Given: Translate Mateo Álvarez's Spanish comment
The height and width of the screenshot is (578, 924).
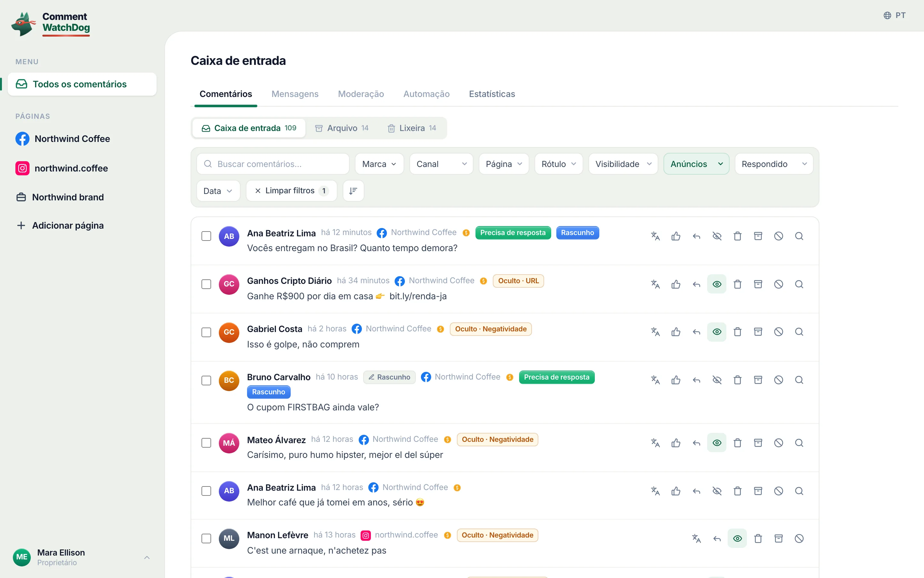Looking at the screenshot, I should [x=655, y=443].
